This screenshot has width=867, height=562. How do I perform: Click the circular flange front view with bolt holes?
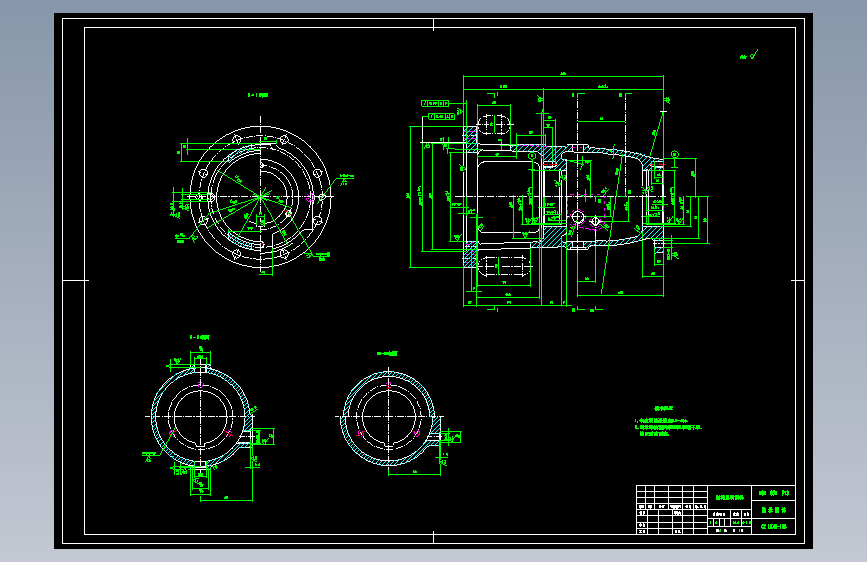[260, 197]
